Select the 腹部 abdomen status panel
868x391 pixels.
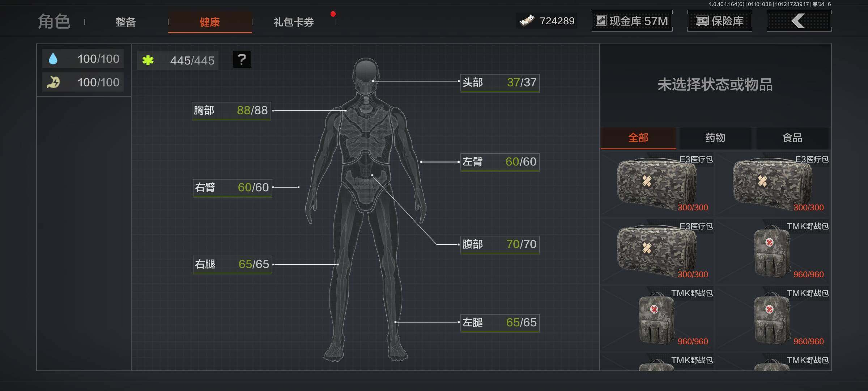pos(499,244)
